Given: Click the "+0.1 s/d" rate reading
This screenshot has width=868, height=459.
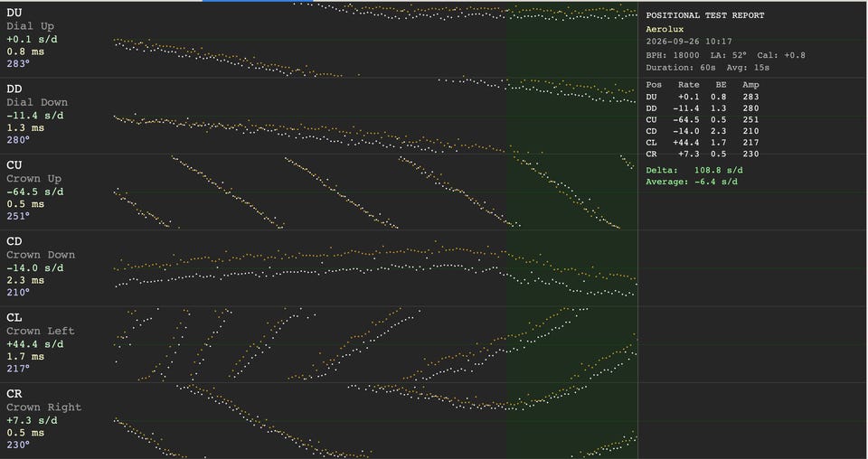Looking at the screenshot, I should pyautogui.click(x=32, y=39).
